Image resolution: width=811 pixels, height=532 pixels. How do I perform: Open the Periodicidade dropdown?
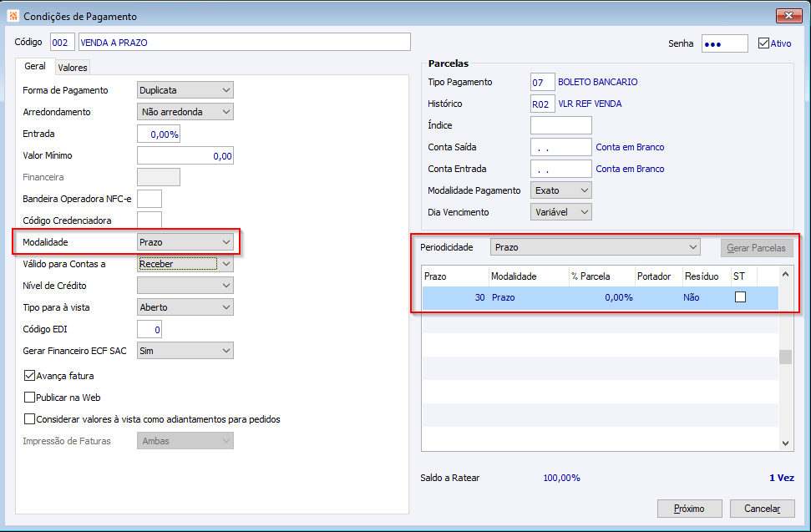595,247
